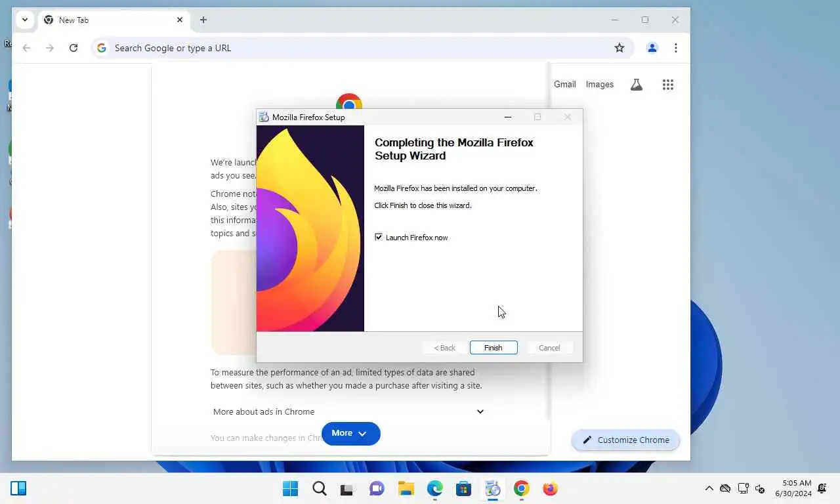Open File Explorer from the taskbar

[406, 489]
